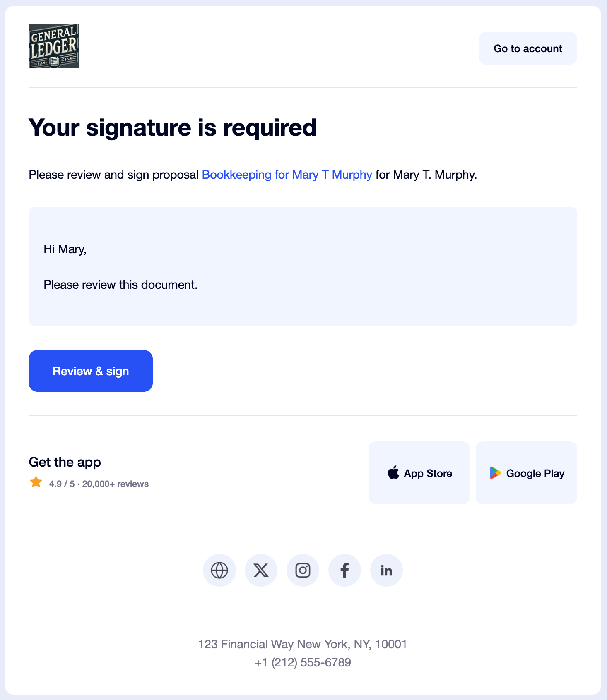Viewport: 607px width, 700px height.
Task: Open the X (Twitter) social icon
Action: point(261,571)
